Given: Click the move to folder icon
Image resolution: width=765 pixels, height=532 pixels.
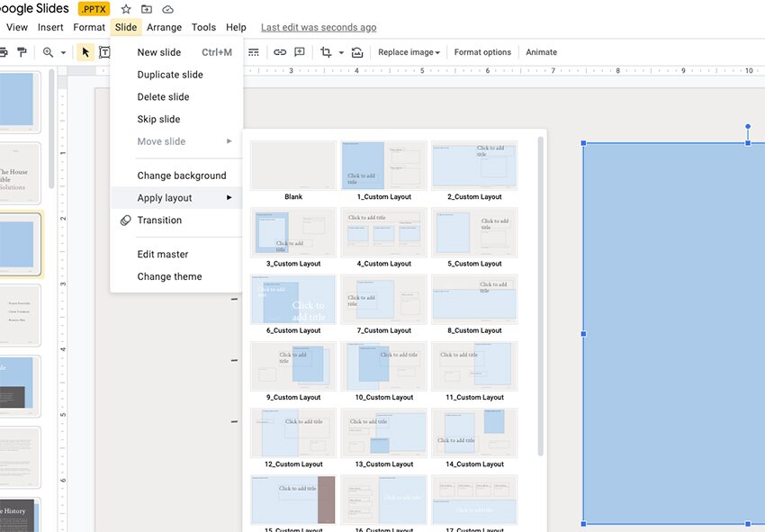Looking at the screenshot, I should tap(147, 9).
